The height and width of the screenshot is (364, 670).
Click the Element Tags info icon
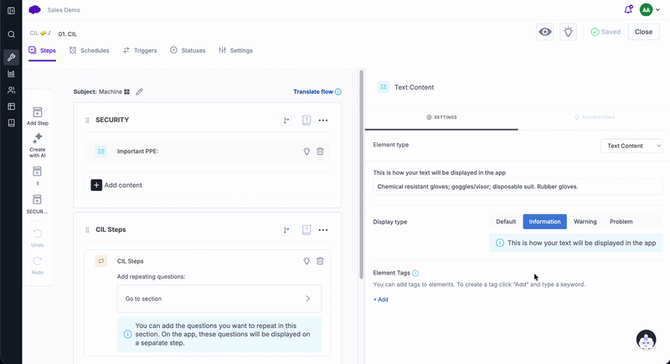[415, 273]
